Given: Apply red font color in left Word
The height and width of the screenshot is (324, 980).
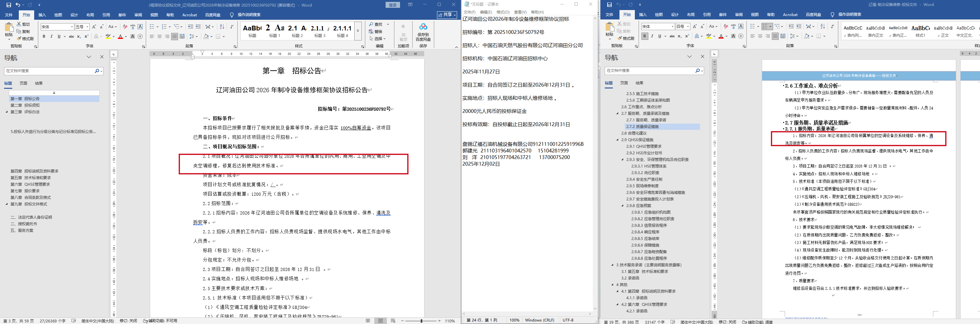Looking at the screenshot, I should (120, 37).
